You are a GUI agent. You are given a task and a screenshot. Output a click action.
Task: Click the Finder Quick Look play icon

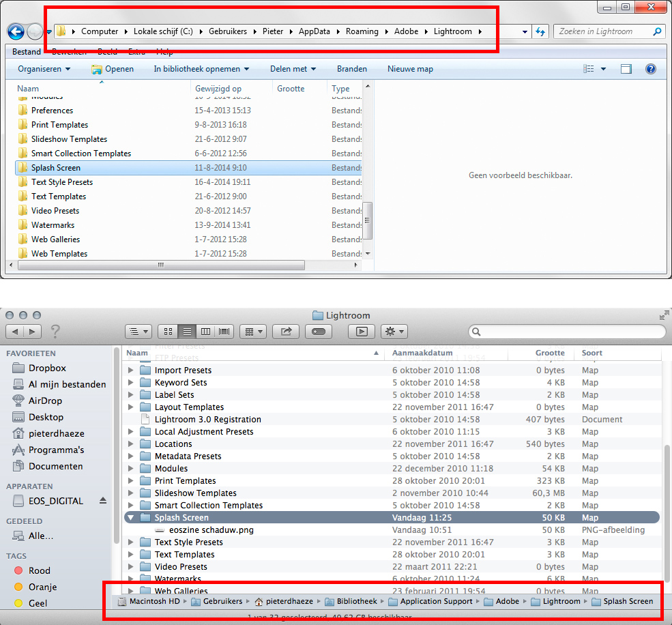click(x=362, y=332)
